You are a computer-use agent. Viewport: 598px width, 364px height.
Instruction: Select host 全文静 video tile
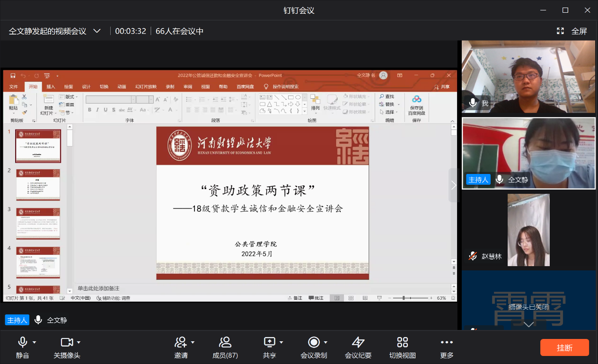pyautogui.click(x=528, y=153)
